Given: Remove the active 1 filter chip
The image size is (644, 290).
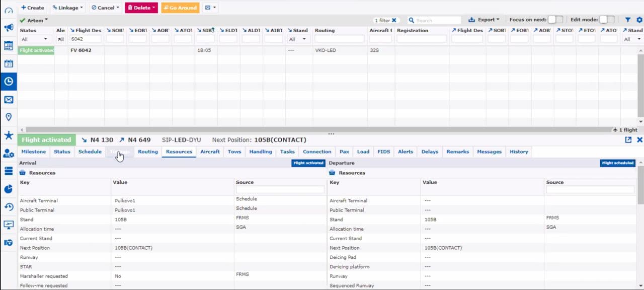Looking at the screenshot, I should click(394, 21).
